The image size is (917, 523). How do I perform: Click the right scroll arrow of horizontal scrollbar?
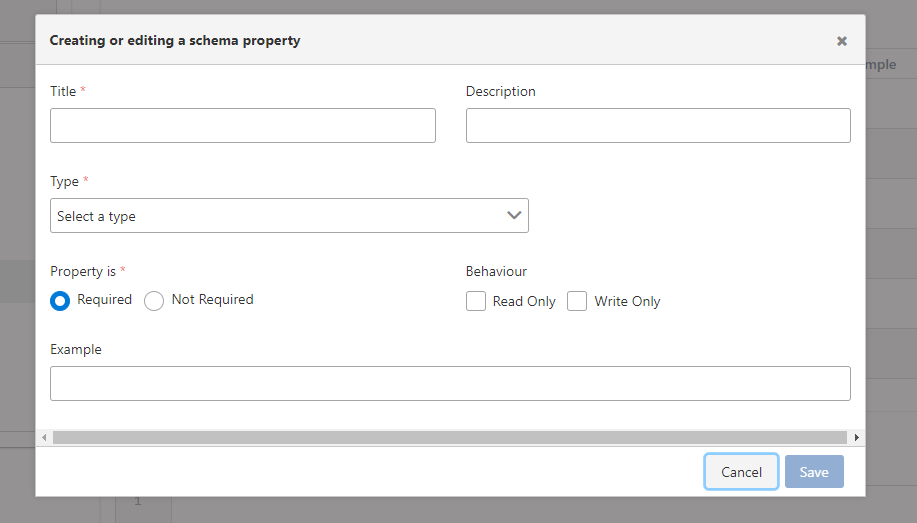[856, 438]
